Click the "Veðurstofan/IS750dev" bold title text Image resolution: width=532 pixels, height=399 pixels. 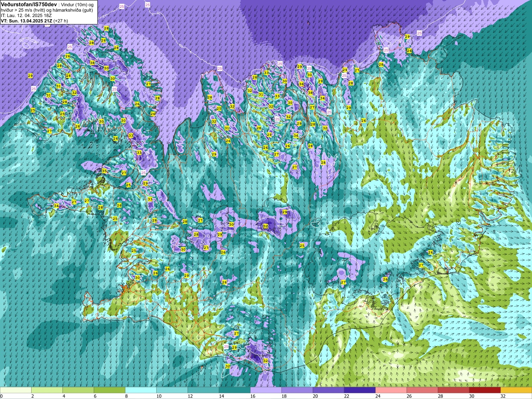(29, 4)
